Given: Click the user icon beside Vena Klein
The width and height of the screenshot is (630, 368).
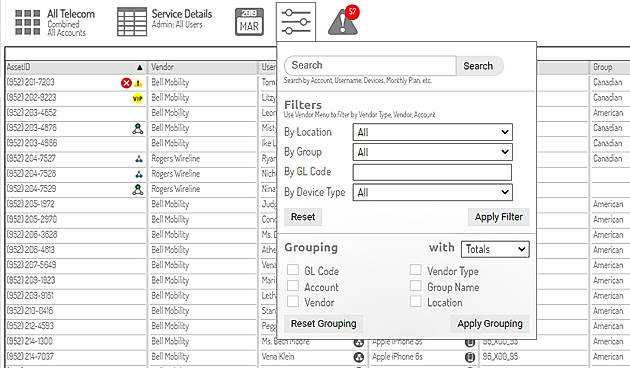Looking at the screenshot, I should coord(358,357).
